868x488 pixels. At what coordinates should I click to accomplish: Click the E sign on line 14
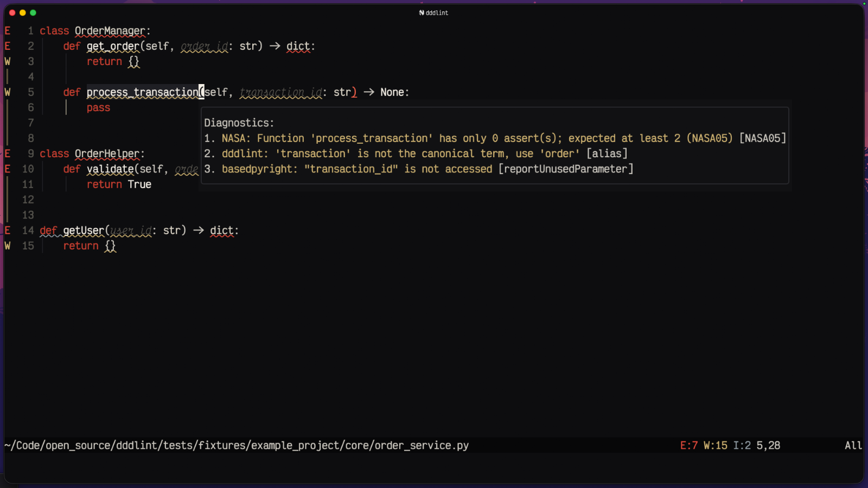(8, 230)
